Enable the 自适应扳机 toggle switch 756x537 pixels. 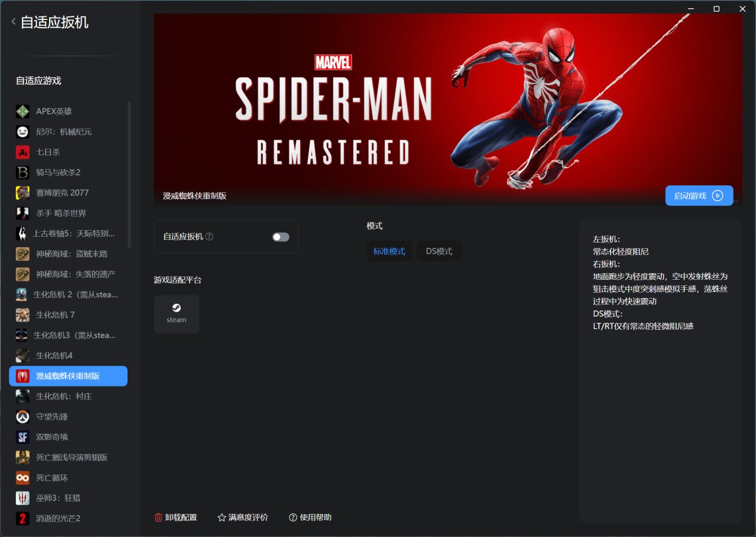click(x=281, y=237)
